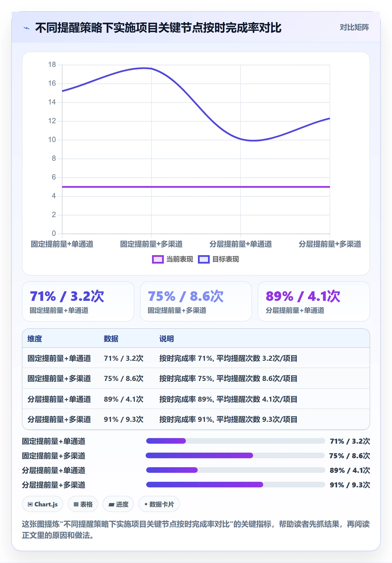Click description 按时完成率 75%, 平均提醒次数 8.6次/项目
This screenshot has height=563, width=392.
(x=228, y=378)
